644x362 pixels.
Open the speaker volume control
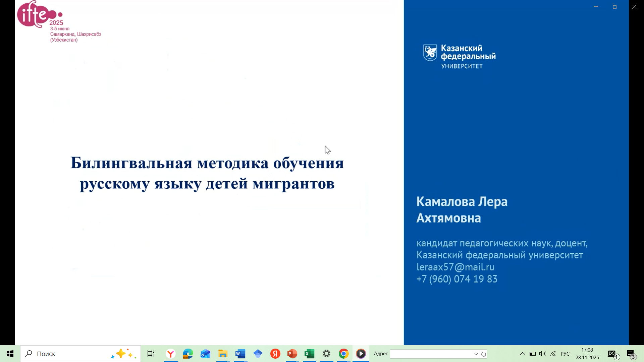[542, 354]
